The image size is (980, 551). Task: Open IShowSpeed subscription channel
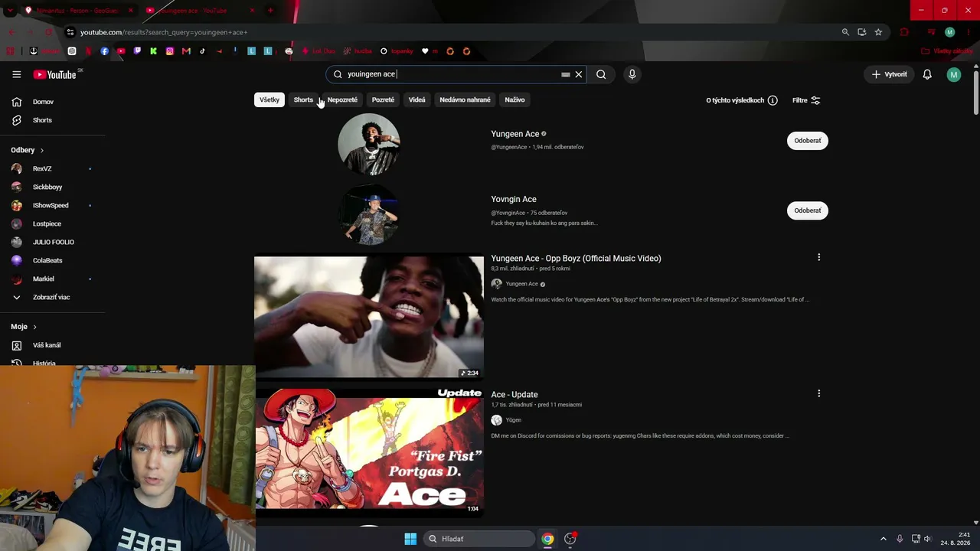point(51,205)
